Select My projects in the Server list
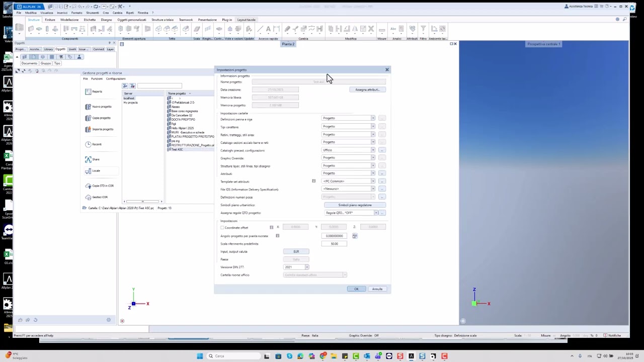The image size is (644, 362). [x=130, y=103]
